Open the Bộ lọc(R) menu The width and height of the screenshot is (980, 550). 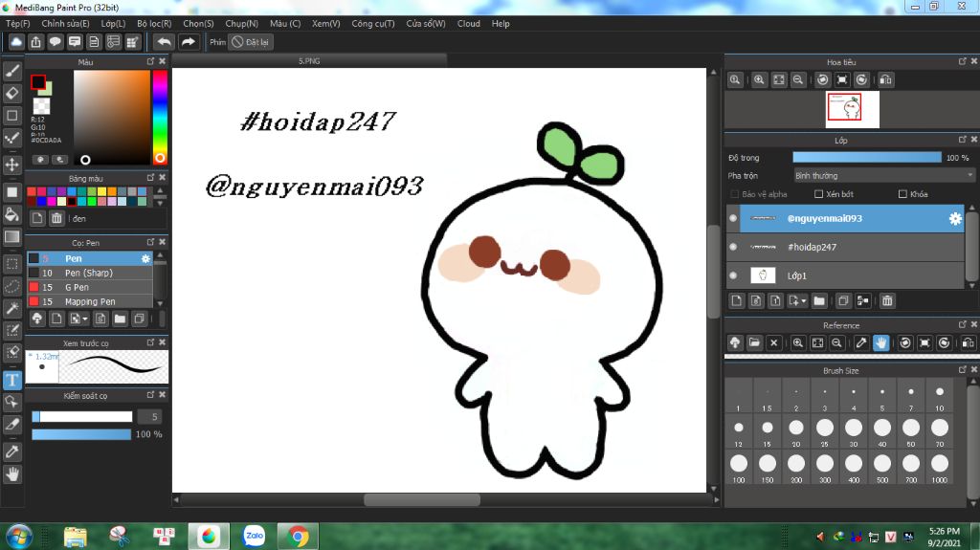coord(154,23)
